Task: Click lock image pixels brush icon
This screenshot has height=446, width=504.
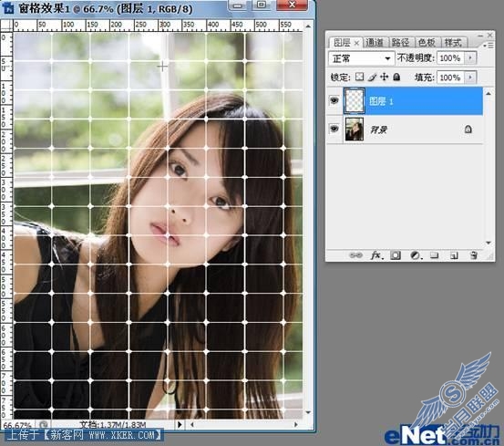Action: click(372, 77)
